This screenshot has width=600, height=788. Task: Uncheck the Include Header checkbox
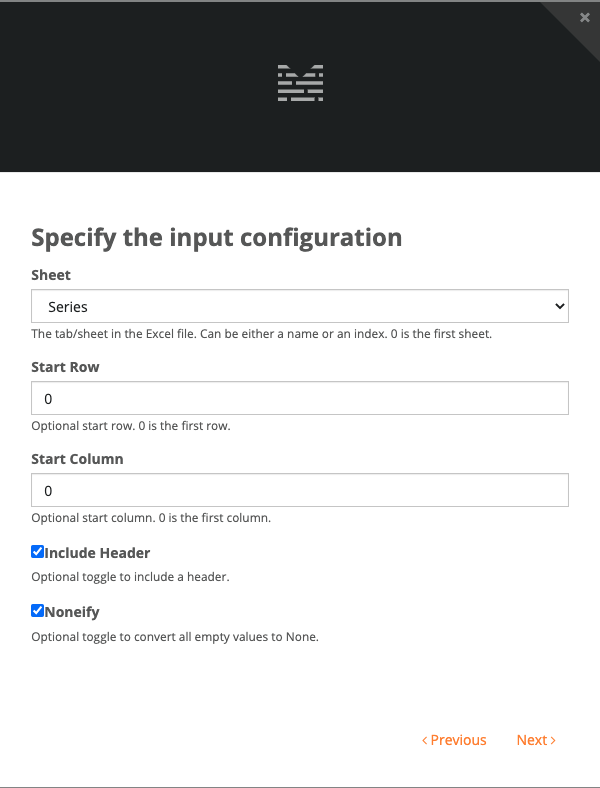pyautogui.click(x=37, y=552)
